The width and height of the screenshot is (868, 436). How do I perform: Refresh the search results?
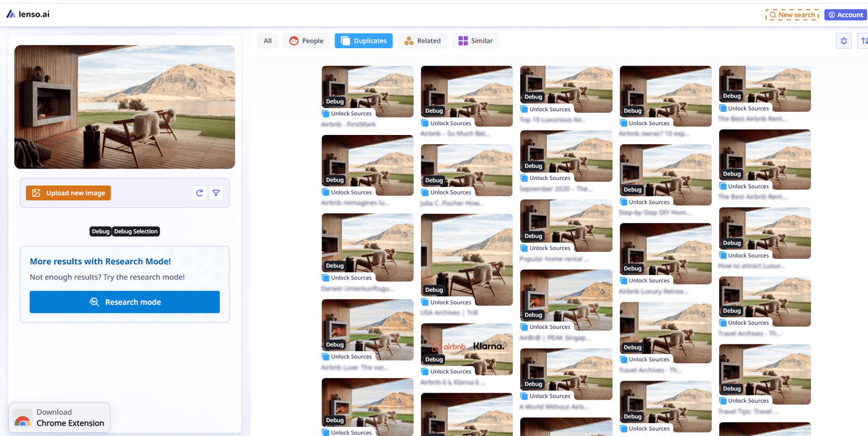[x=199, y=192]
